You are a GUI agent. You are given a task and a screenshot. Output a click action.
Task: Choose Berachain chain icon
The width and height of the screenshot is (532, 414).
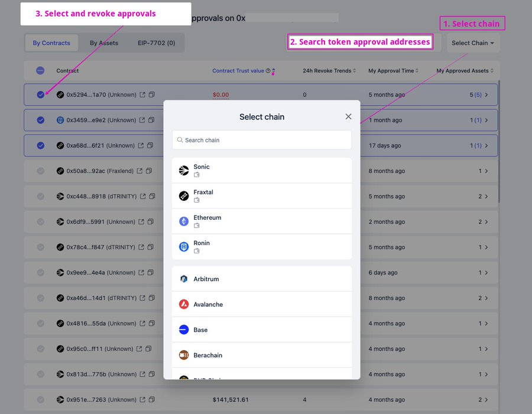(184, 355)
